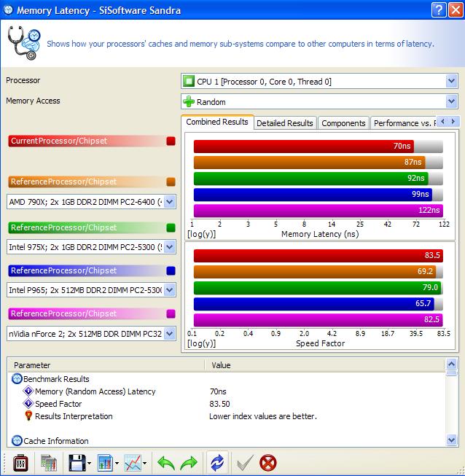Cancel with the red X circle icon
The image size is (465, 476).
point(268,464)
